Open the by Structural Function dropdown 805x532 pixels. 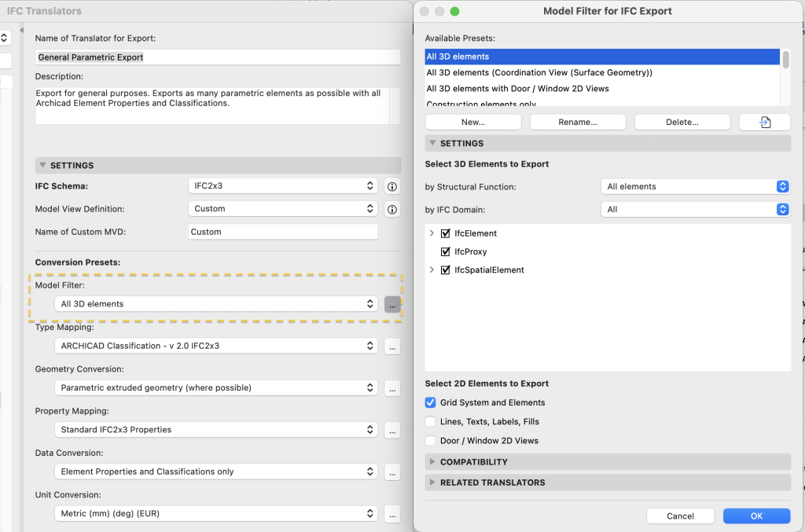(694, 187)
